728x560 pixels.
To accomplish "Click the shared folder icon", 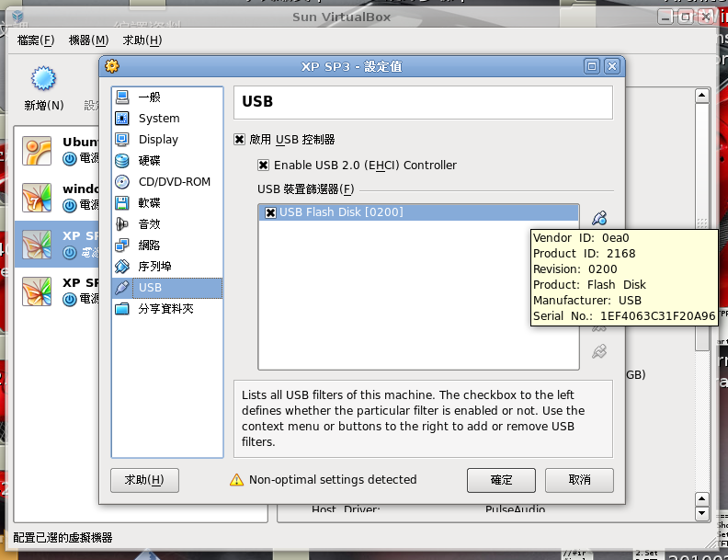I will (x=122, y=309).
